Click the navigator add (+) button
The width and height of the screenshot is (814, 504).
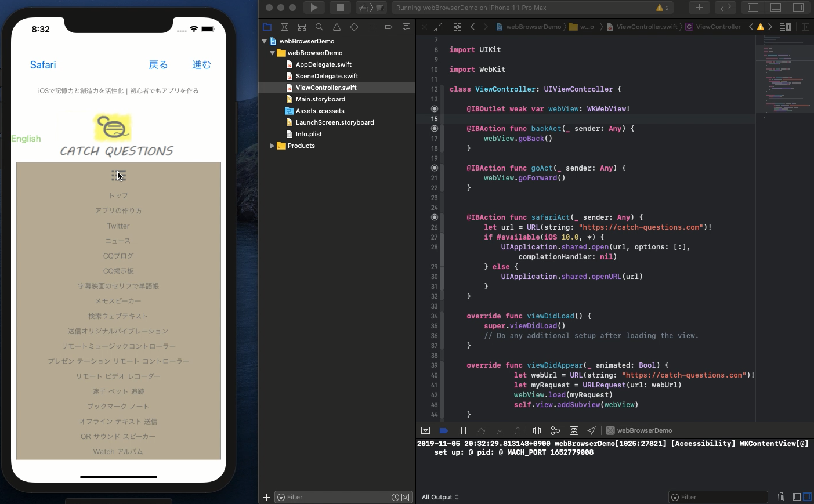click(266, 497)
